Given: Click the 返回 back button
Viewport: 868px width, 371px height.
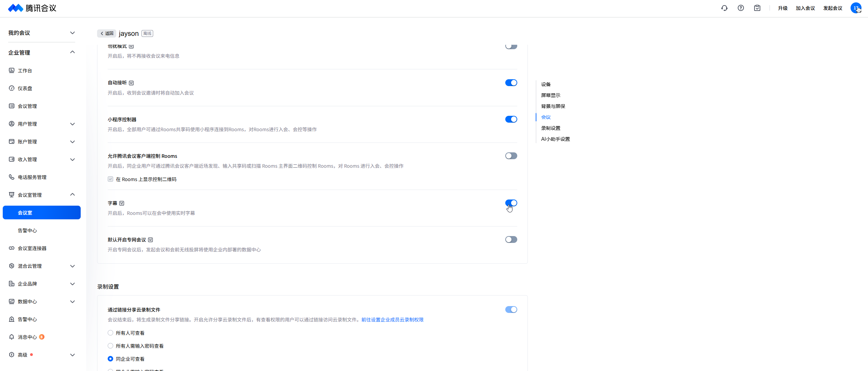Looking at the screenshot, I should coord(107,33).
